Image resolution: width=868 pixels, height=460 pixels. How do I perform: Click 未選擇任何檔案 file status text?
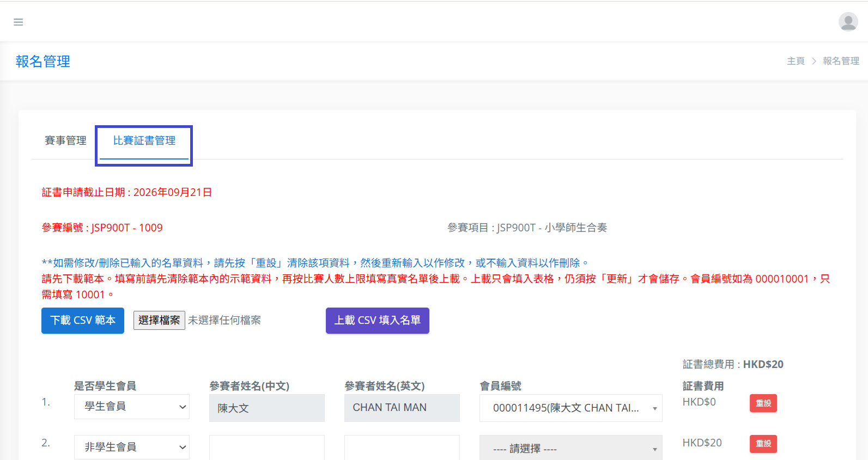click(224, 320)
